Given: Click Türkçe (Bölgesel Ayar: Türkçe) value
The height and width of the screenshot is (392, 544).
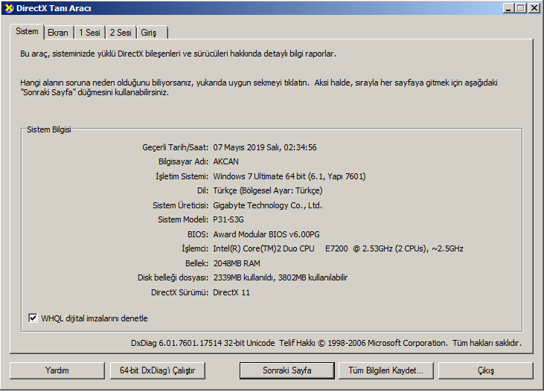Looking at the screenshot, I should 268,190.
